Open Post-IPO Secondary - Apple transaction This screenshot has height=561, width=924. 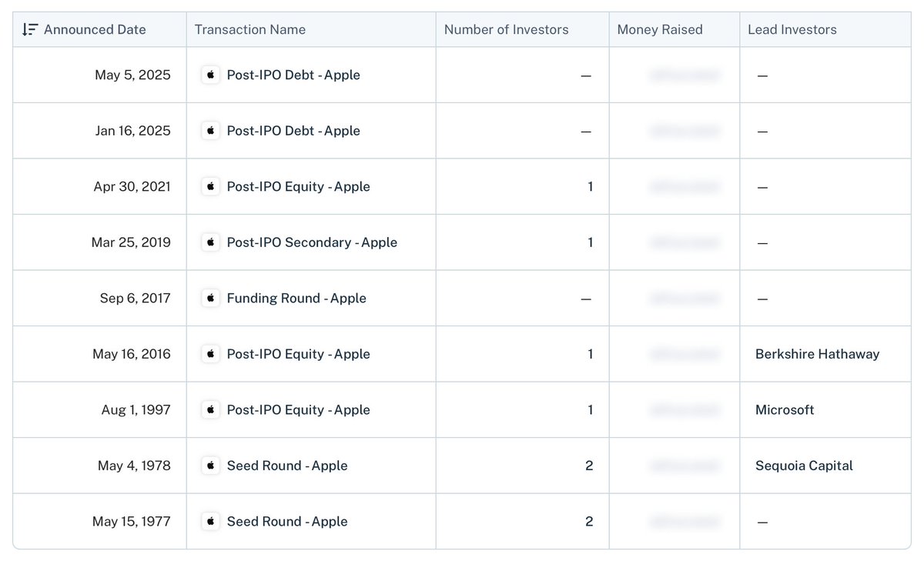312,242
